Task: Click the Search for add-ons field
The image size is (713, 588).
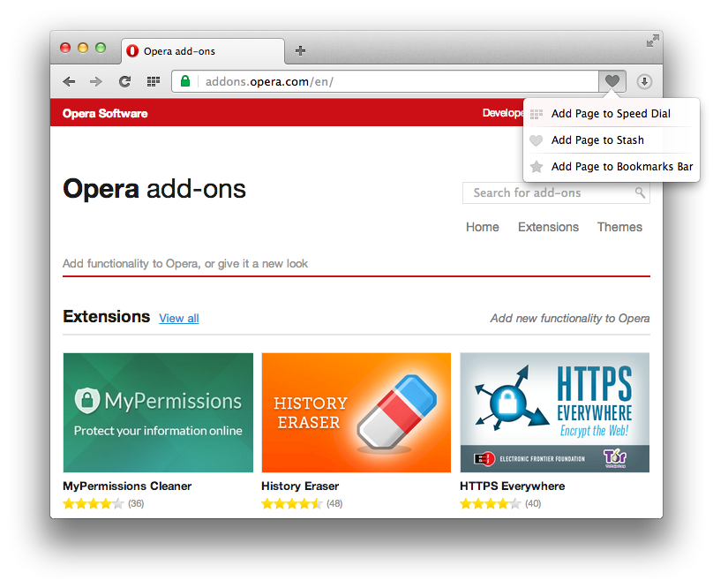Action: tap(547, 192)
